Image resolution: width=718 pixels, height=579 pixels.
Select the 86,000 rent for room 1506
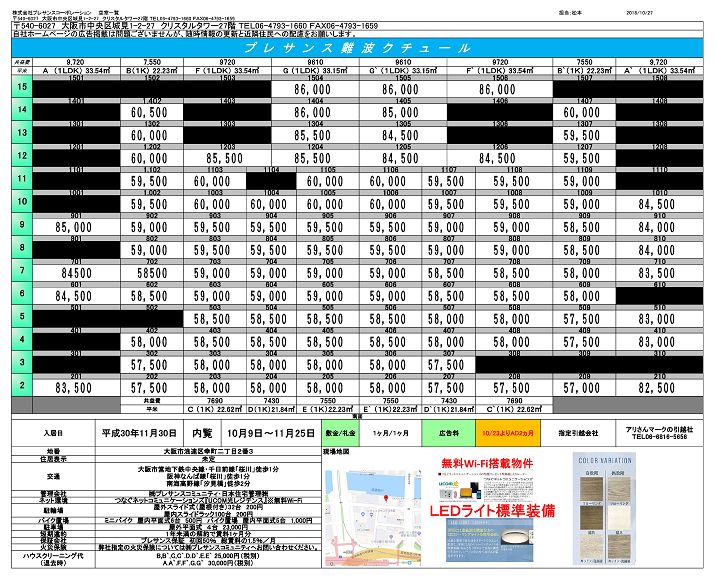click(498, 89)
